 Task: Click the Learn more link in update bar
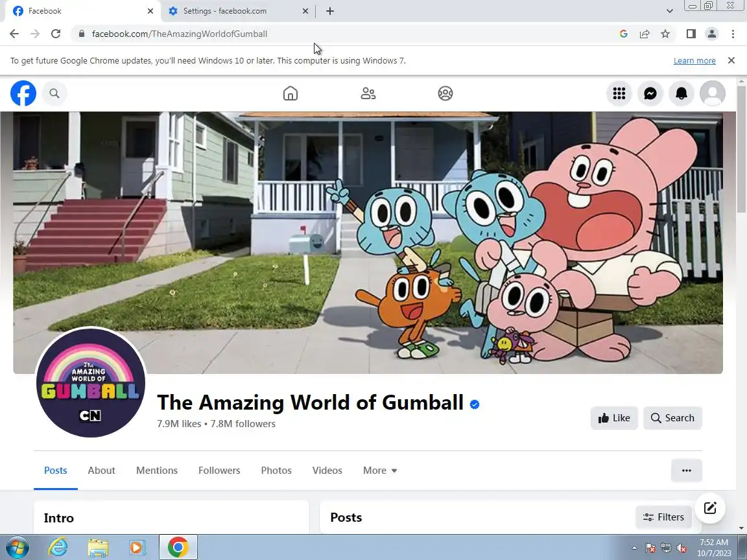(x=694, y=60)
